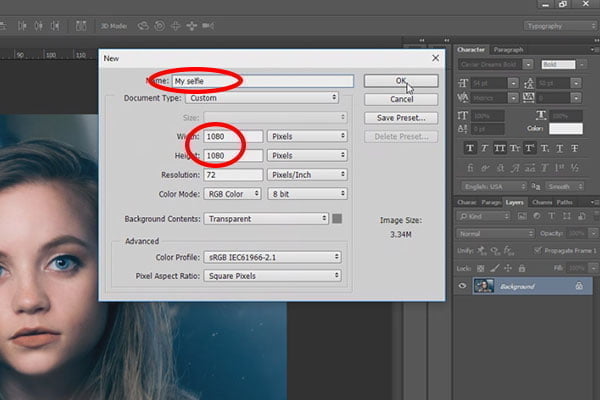Select the 3D pan object icon
The height and width of the screenshot is (400, 600).
pos(176,26)
